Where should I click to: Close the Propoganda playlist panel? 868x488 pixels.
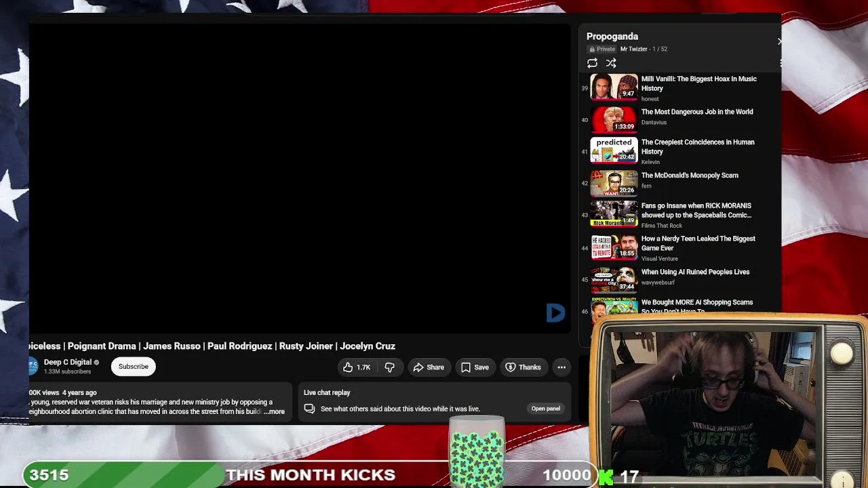click(x=779, y=41)
